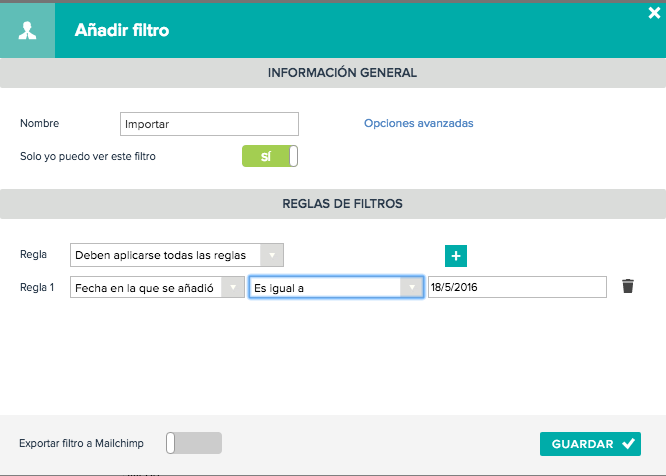Image resolution: width=666 pixels, height=476 pixels.
Task: Click the green plus add-rule icon
Action: pos(456,256)
